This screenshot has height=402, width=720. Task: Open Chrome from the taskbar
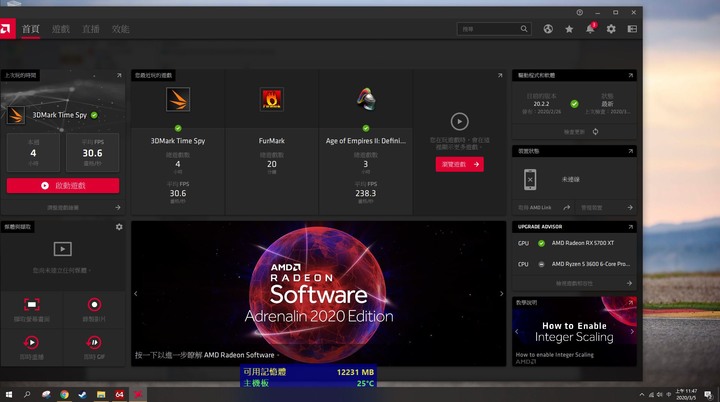64,394
